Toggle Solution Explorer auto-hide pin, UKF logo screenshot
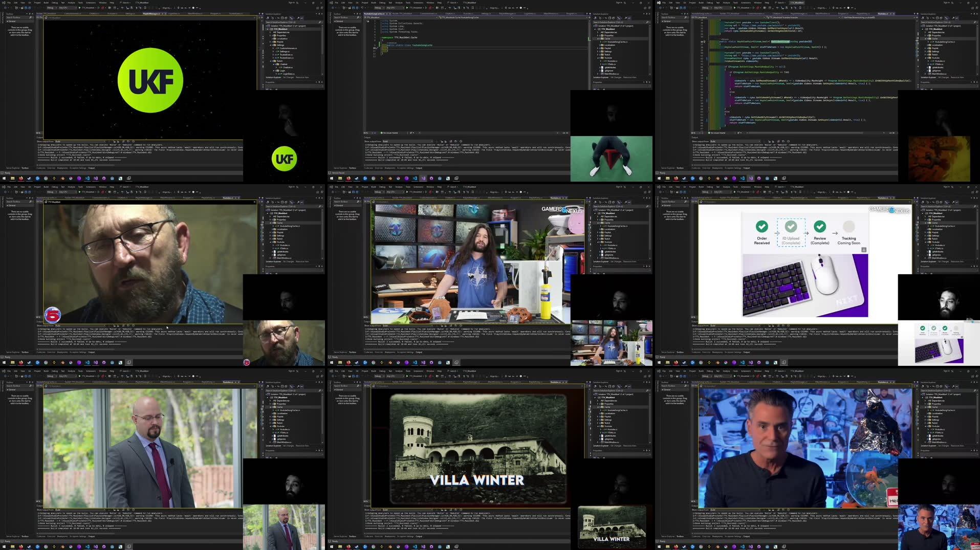The image size is (980, 550). pyautogui.click(x=319, y=14)
